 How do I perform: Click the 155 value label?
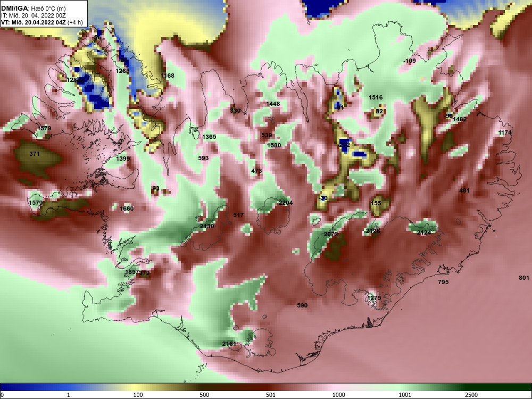coord(376,203)
